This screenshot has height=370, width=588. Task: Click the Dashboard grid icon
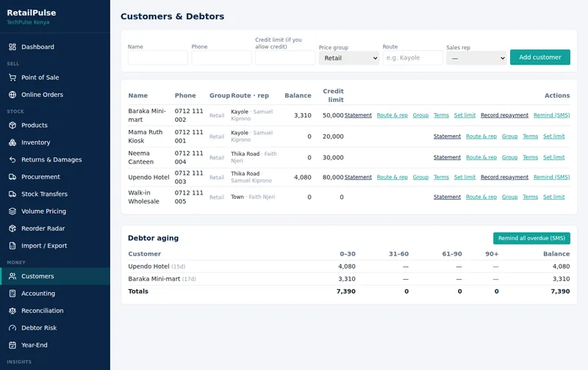tap(12, 47)
